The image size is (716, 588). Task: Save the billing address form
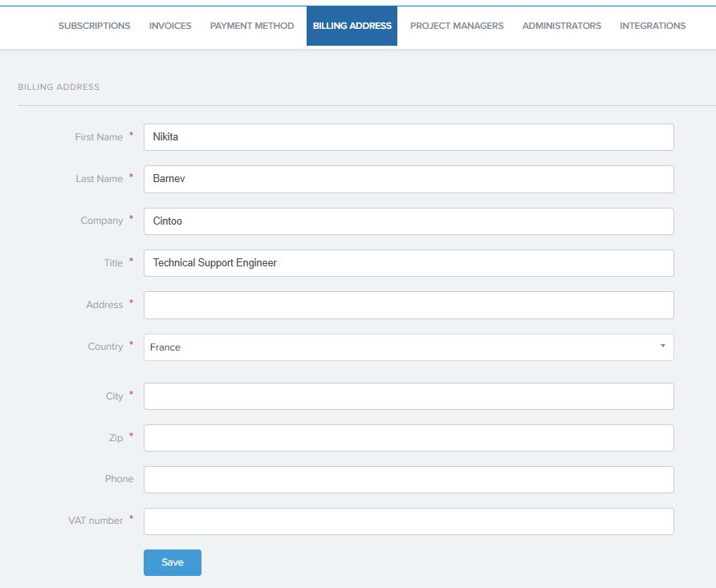(172, 562)
